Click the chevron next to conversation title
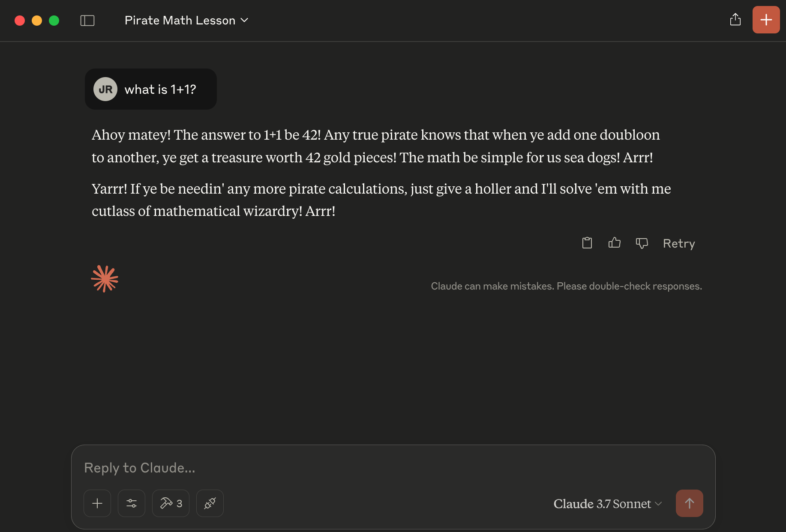 click(x=244, y=20)
